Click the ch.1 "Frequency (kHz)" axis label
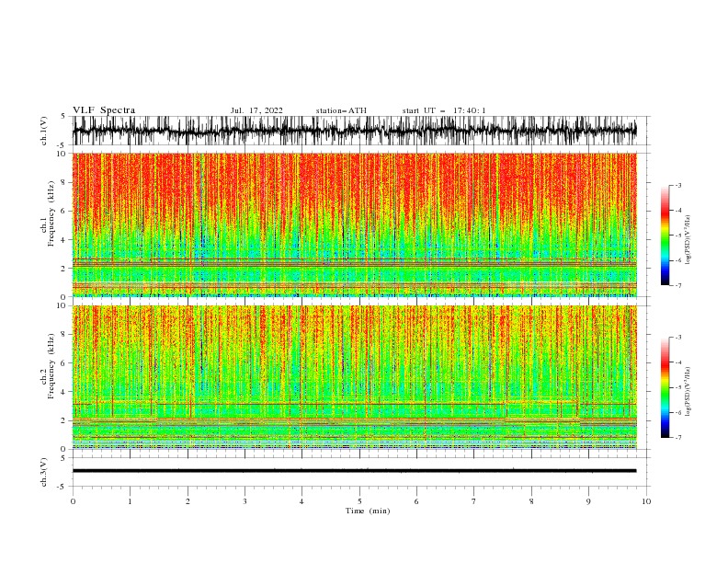The image size is (728, 563). pos(51,213)
